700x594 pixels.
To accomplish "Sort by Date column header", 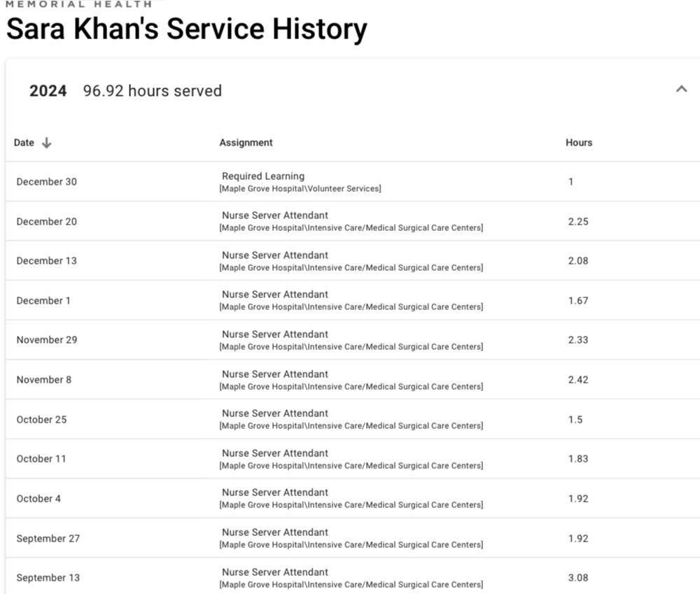I will (x=24, y=143).
